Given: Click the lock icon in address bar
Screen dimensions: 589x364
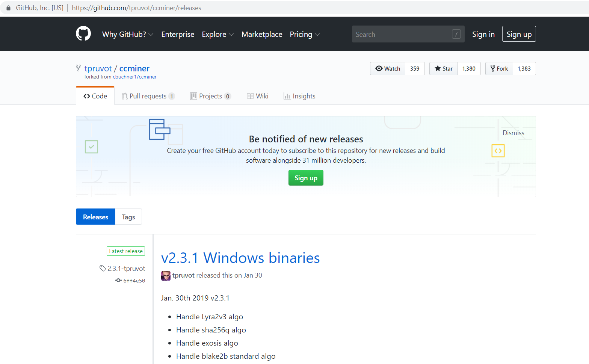Looking at the screenshot, I should coord(8,8).
